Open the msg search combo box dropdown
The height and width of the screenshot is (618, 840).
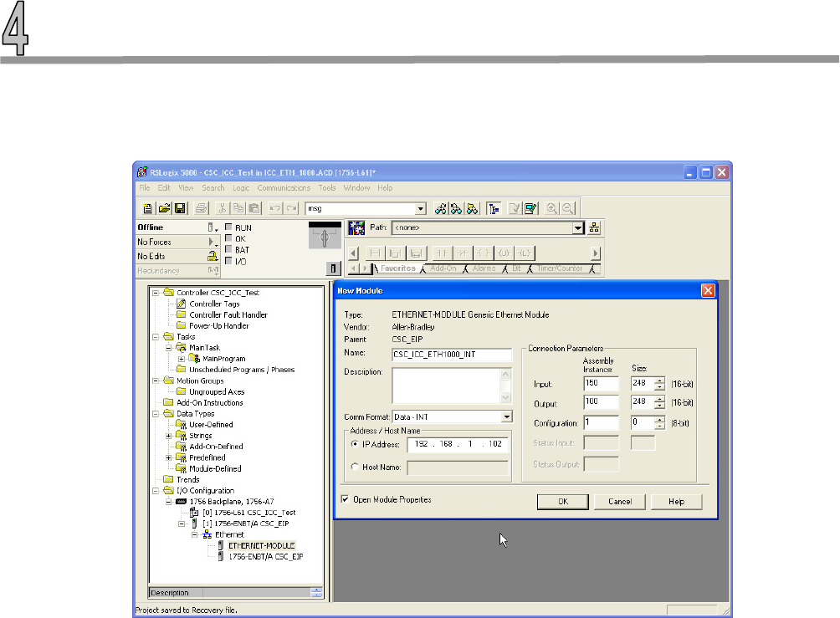(x=421, y=209)
